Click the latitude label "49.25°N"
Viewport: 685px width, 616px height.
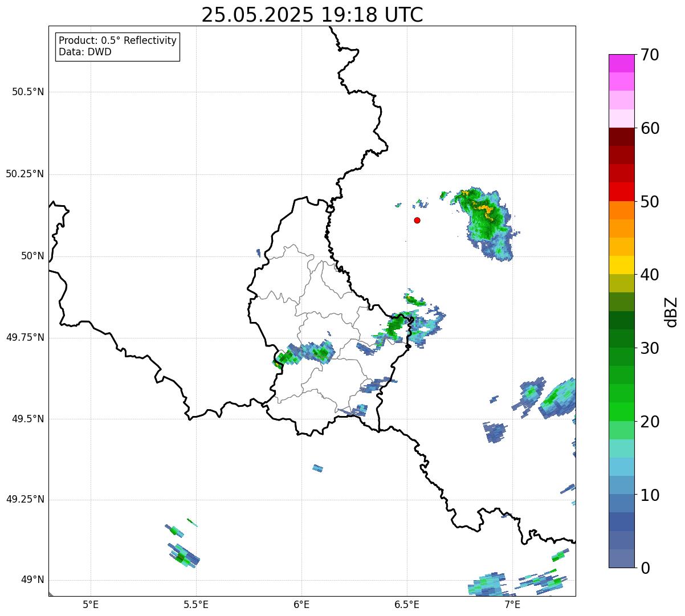pos(25,499)
